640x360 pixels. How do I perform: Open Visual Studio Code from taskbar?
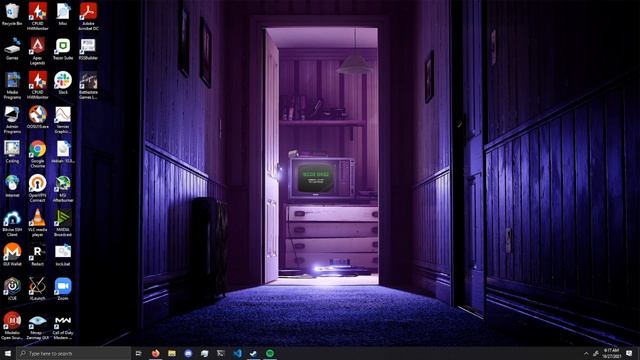pyautogui.click(x=237, y=353)
